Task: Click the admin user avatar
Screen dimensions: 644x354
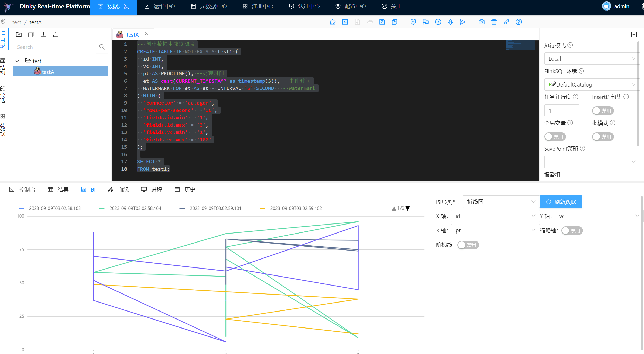Action: click(x=606, y=6)
